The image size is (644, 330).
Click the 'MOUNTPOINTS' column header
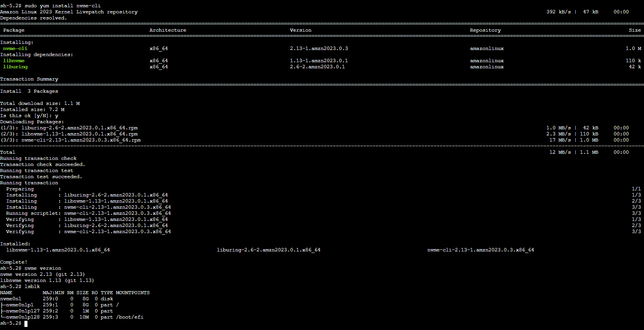point(133,293)
